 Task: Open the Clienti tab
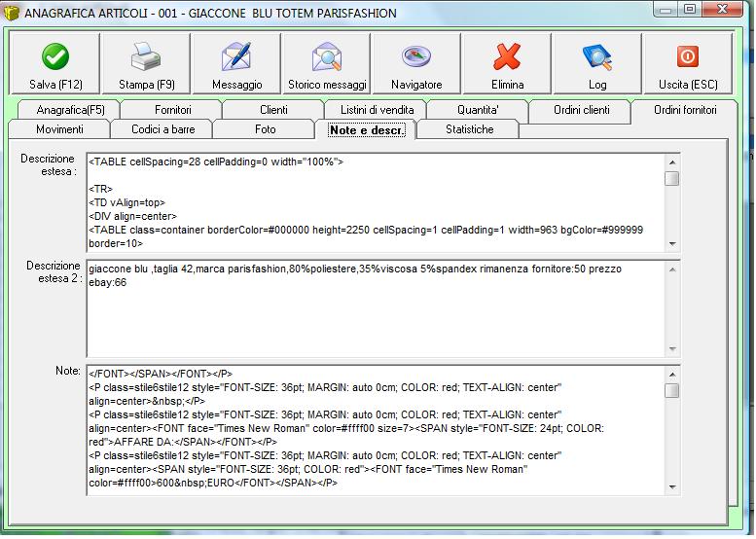coord(273,110)
